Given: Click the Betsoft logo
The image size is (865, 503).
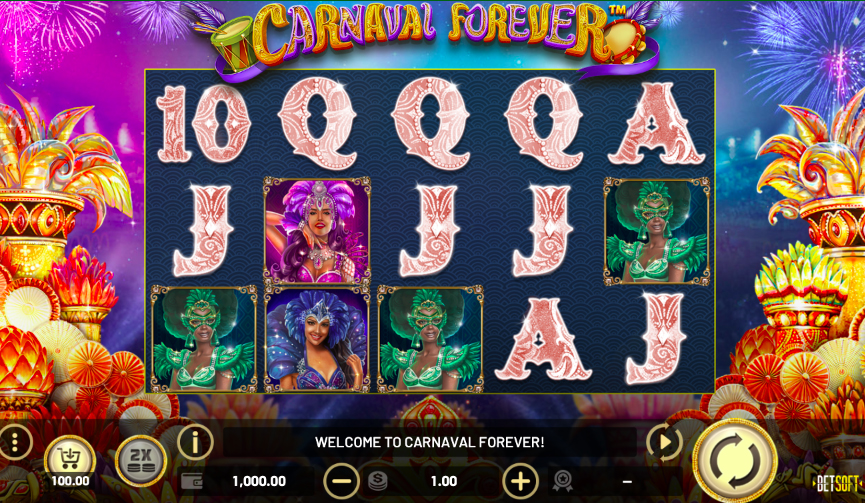Looking at the screenshot, I should pyautogui.click(x=839, y=484).
